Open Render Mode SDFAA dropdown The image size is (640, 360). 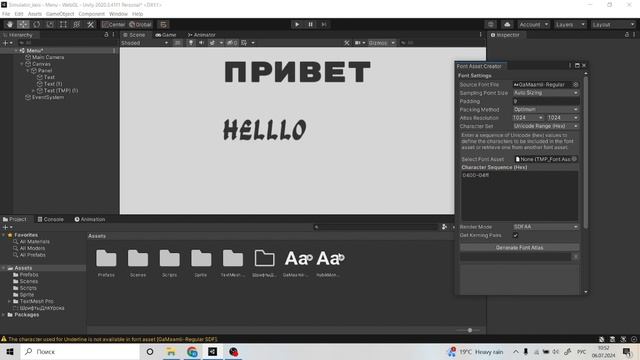546,227
